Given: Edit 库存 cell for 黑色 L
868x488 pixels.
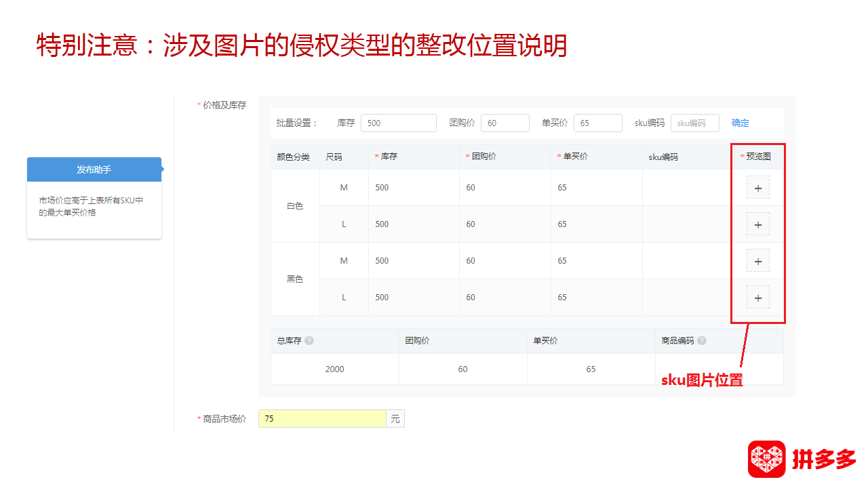Looking at the screenshot, I should point(414,298).
